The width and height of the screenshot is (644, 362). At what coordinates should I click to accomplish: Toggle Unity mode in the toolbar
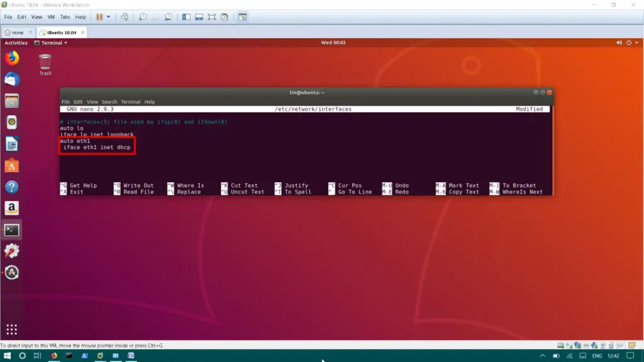pyautogui.click(x=224, y=17)
